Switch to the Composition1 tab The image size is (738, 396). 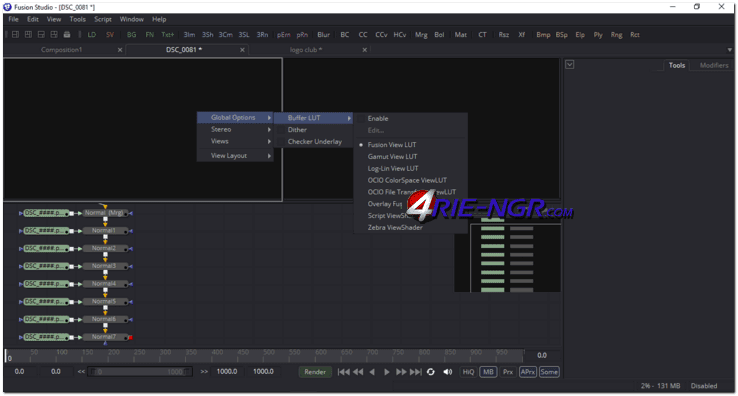[x=61, y=50]
